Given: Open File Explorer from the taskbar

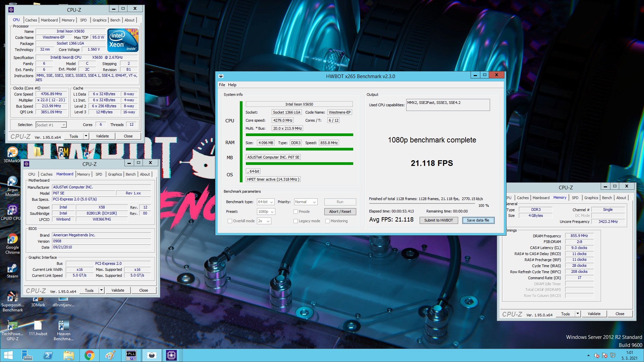Looking at the screenshot, I should click(x=68, y=355).
